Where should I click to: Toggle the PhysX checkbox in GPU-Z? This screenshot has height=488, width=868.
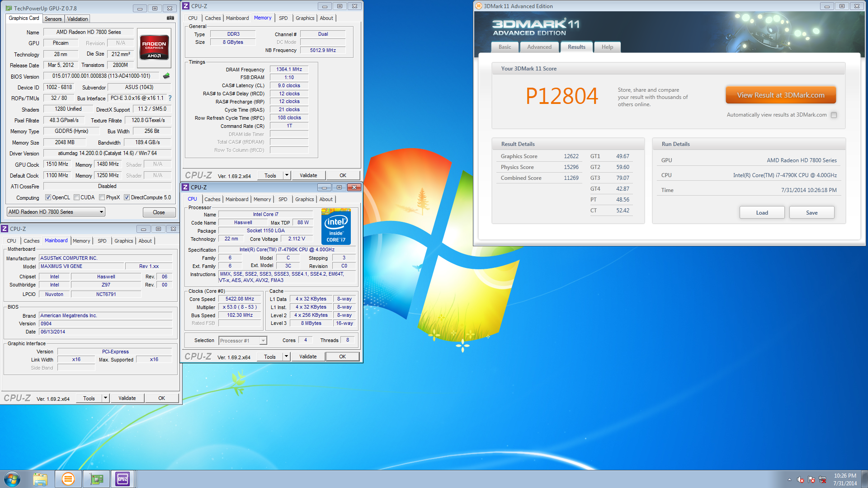click(102, 197)
